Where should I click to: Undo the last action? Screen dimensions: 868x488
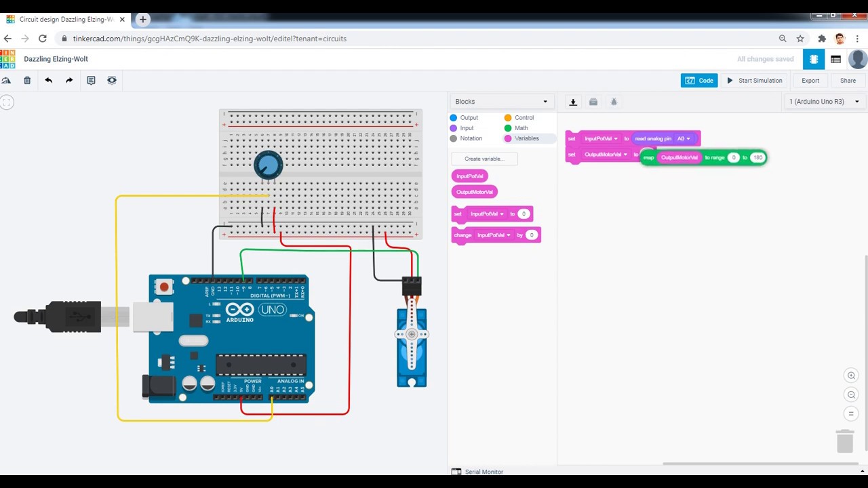(48, 80)
